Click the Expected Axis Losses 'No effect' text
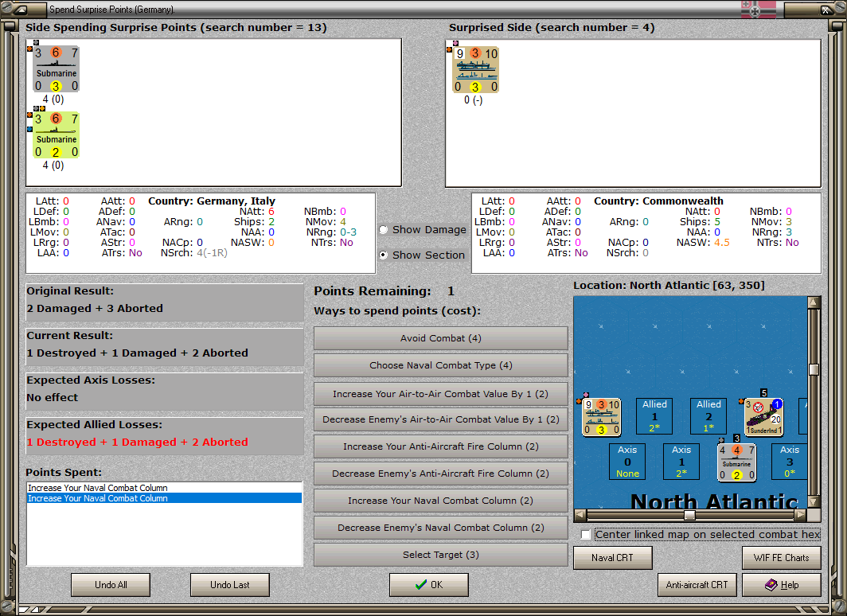The width and height of the screenshot is (847, 616). coord(53,397)
